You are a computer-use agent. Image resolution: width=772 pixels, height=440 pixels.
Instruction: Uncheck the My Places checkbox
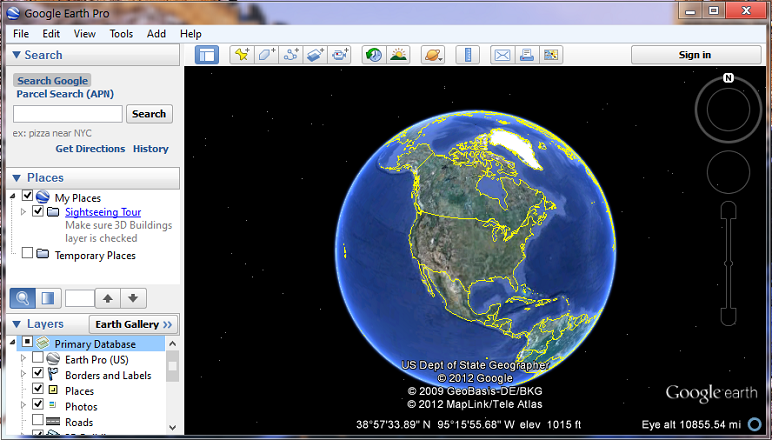tap(28, 195)
